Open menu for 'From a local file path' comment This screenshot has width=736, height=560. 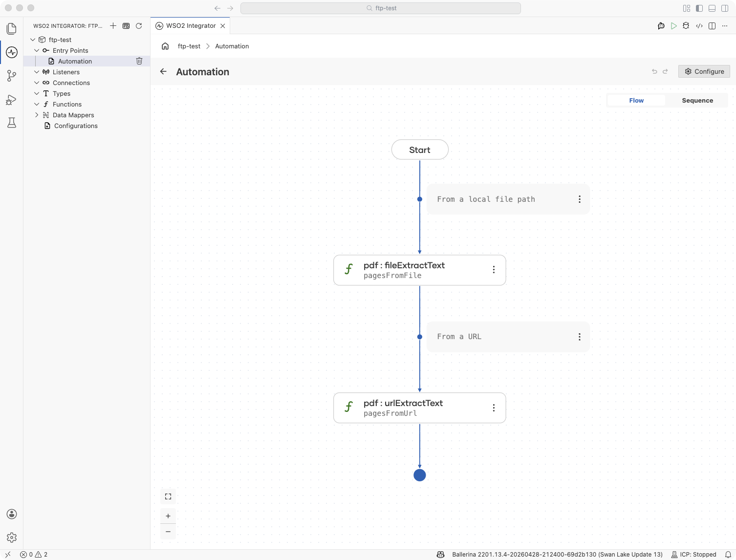click(x=580, y=199)
